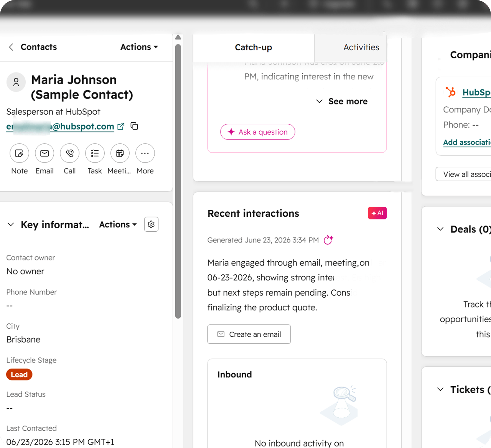Image resolution: width=491 pixels, height=448 pixels.
Task: Collapse the Tickets section chevron
Action: tap(440, 389)
